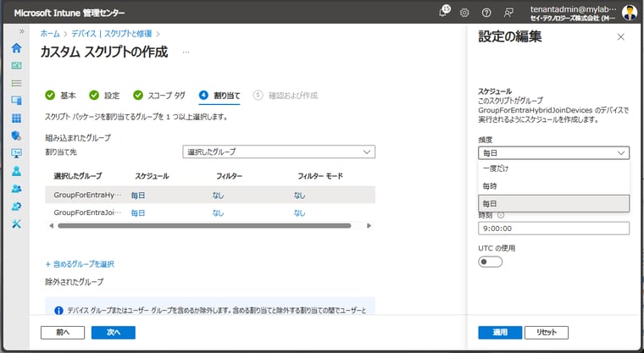Click the ホーム breadcrumb link

point(50,34)
